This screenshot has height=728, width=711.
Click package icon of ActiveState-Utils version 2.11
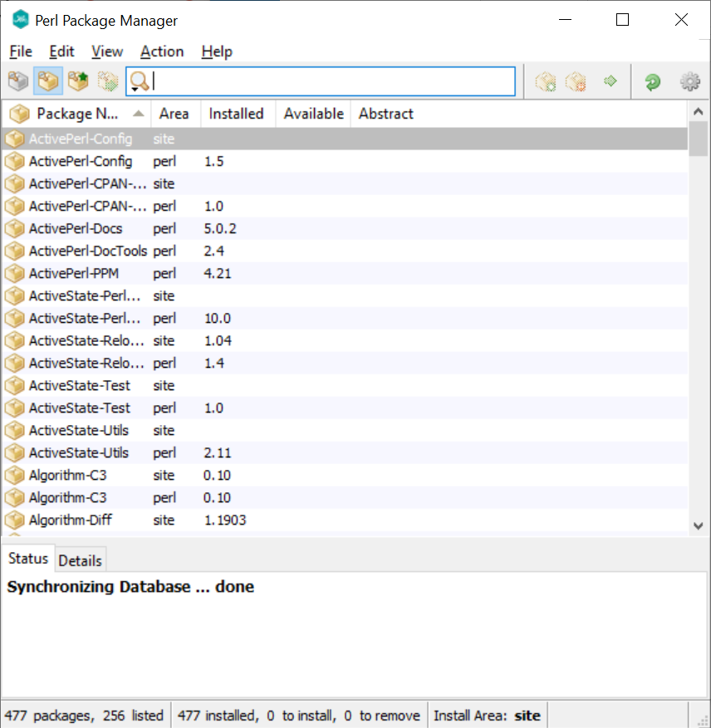14,452
